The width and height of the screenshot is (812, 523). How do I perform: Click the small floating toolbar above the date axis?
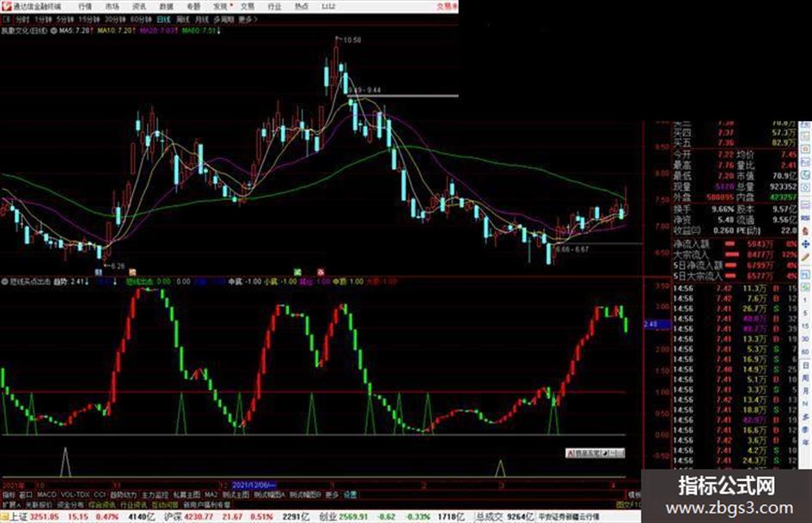[595, 453]
